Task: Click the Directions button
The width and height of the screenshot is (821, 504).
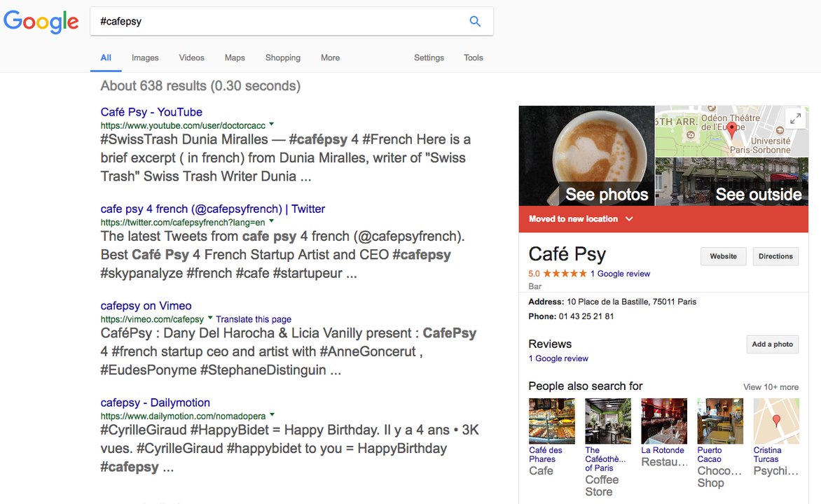Action: click(775, 256)
